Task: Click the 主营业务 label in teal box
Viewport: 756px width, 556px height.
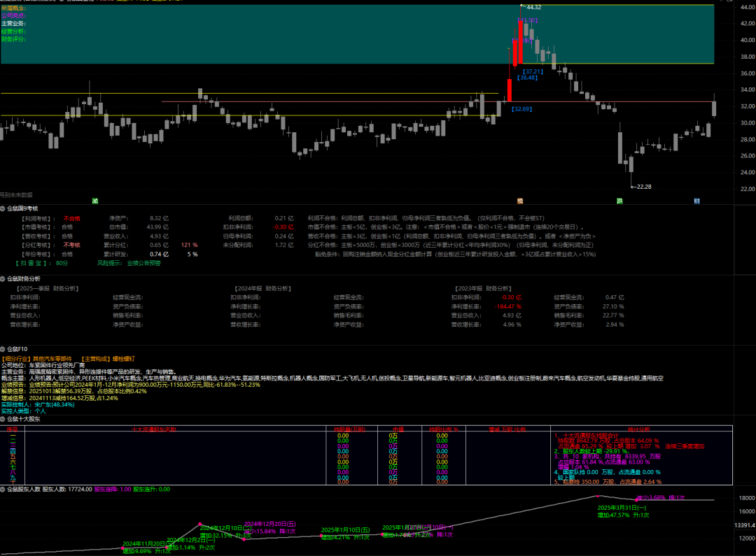Action: [13, 23]
